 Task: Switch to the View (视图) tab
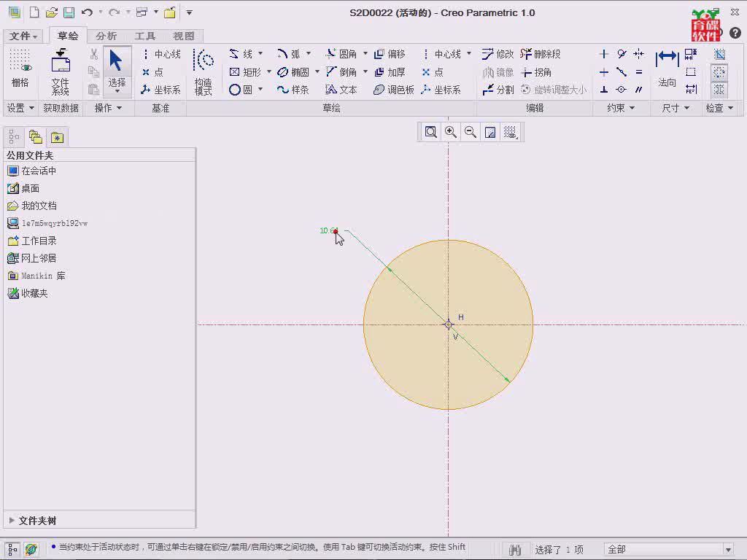183,36
